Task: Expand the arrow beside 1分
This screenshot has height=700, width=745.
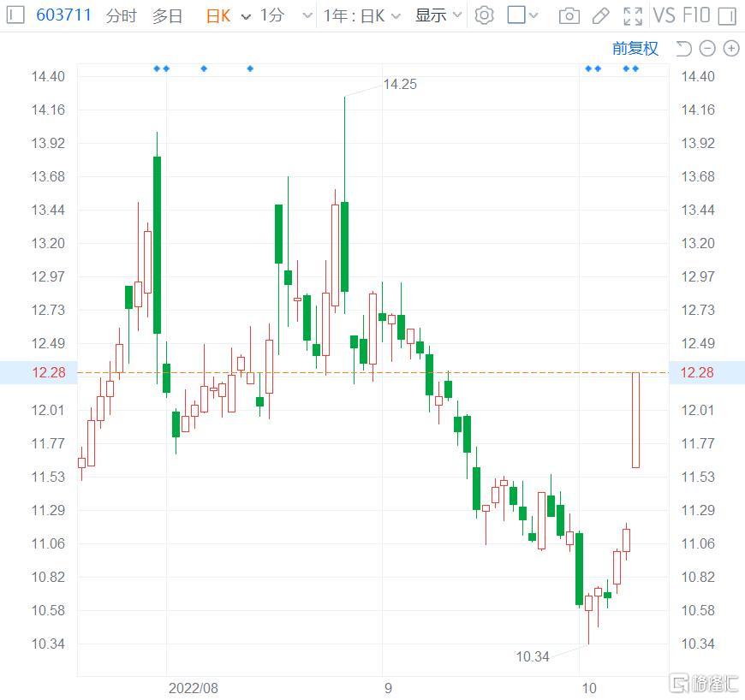Action: (307, 16)
